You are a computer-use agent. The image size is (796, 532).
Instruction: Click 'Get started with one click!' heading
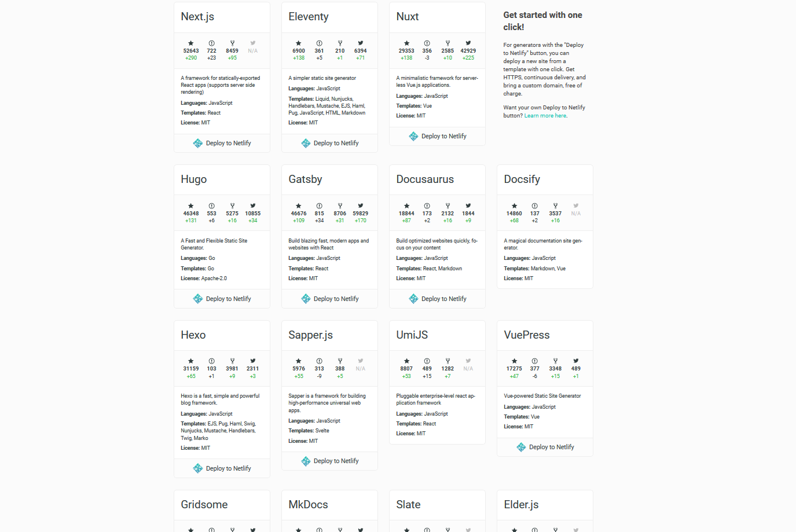[543, 21]
